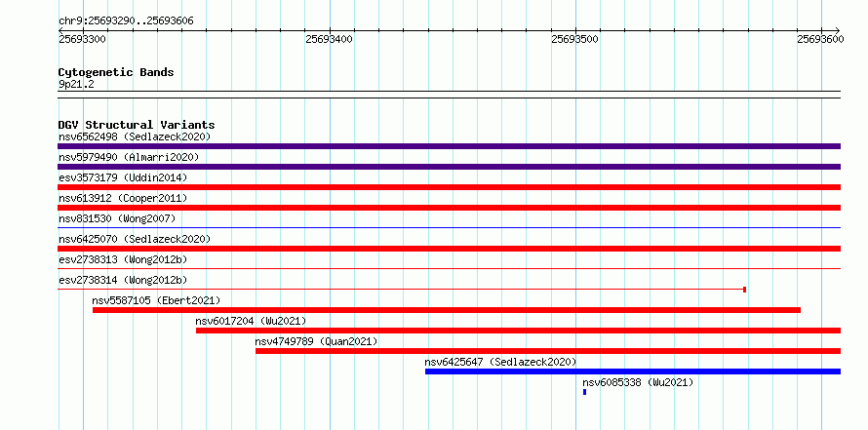The width and height of the screenshot is (868, 430).
Task: Select the nsv6562498 purple variant bar
Action: 449,146
